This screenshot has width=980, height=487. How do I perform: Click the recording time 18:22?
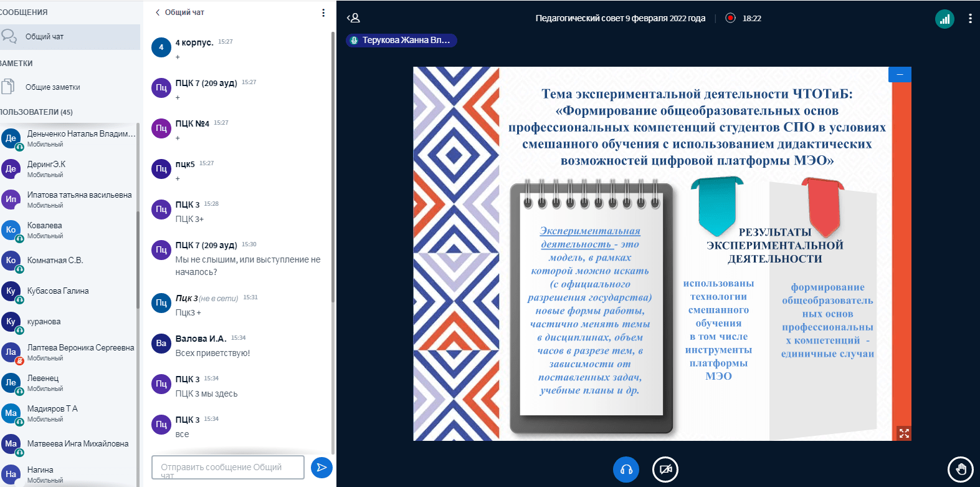(752, 18)
